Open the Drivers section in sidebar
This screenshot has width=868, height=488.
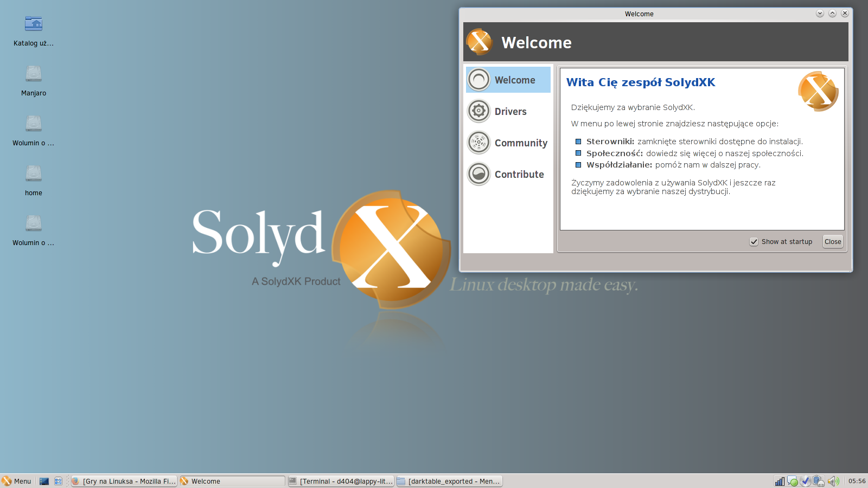click(508, 111)
